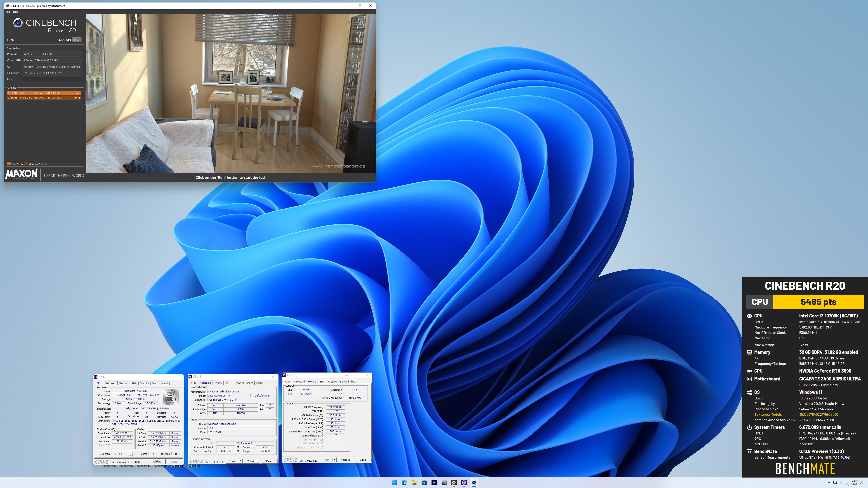The height and width of the screenshot is (488, 868).
Task: Click the rendered room image in Cinebench
Action: click(x=231, y=93)
